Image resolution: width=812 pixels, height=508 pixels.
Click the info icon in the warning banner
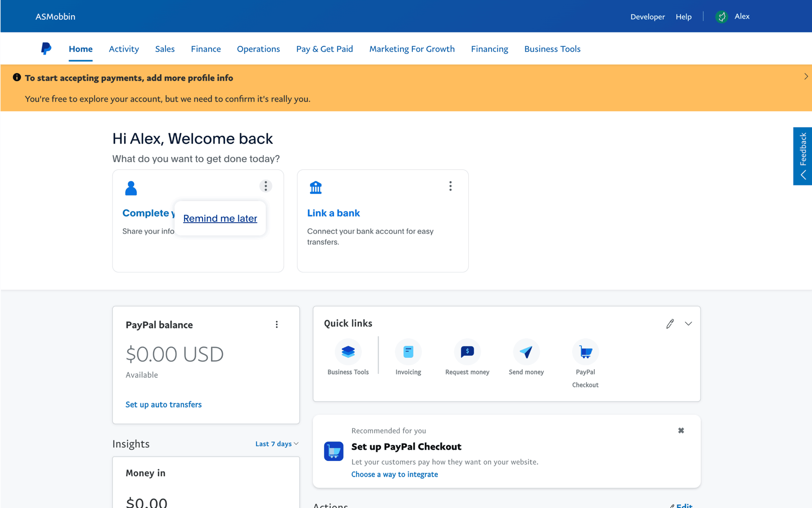click(17, 77)
